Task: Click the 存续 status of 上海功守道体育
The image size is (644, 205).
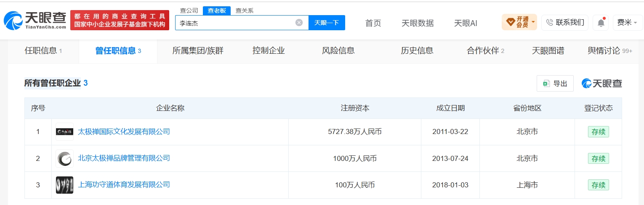Action: pyautogui.click(x=599, y=185)
